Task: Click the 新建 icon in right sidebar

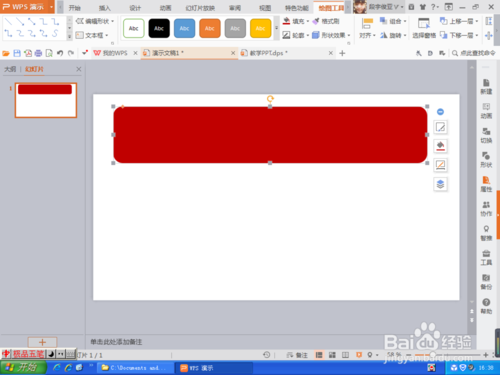Action: point(486,87)
